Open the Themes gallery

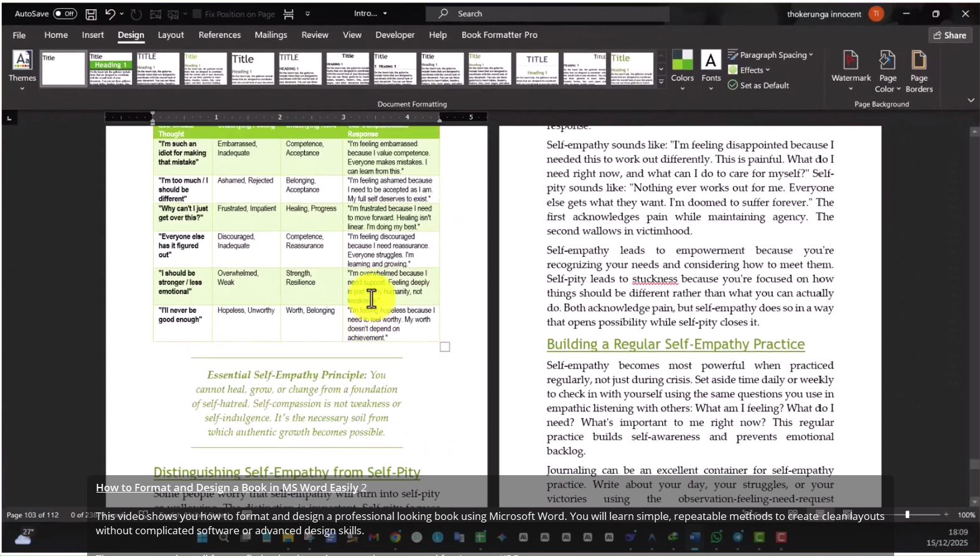22,70
